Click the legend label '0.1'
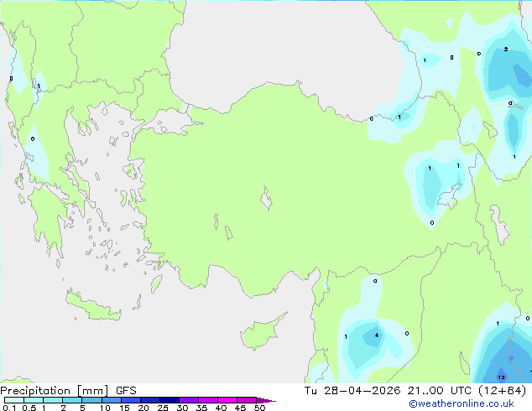The width and height of the screenshot is (532, 411). pyautogui.click(x=9, y=408)
